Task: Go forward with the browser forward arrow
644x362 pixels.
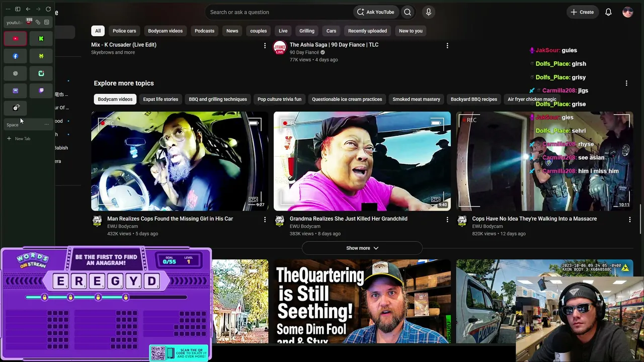Action: [x=38, y=9]
